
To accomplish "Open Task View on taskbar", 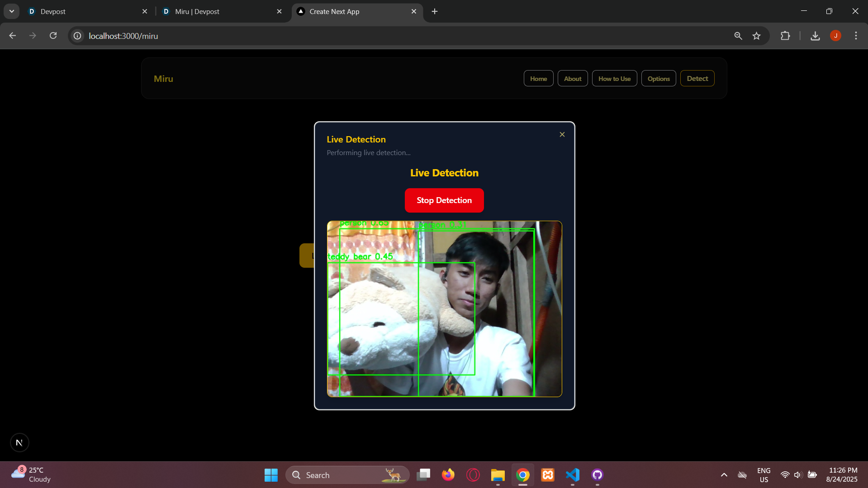I will coord(423,475).
